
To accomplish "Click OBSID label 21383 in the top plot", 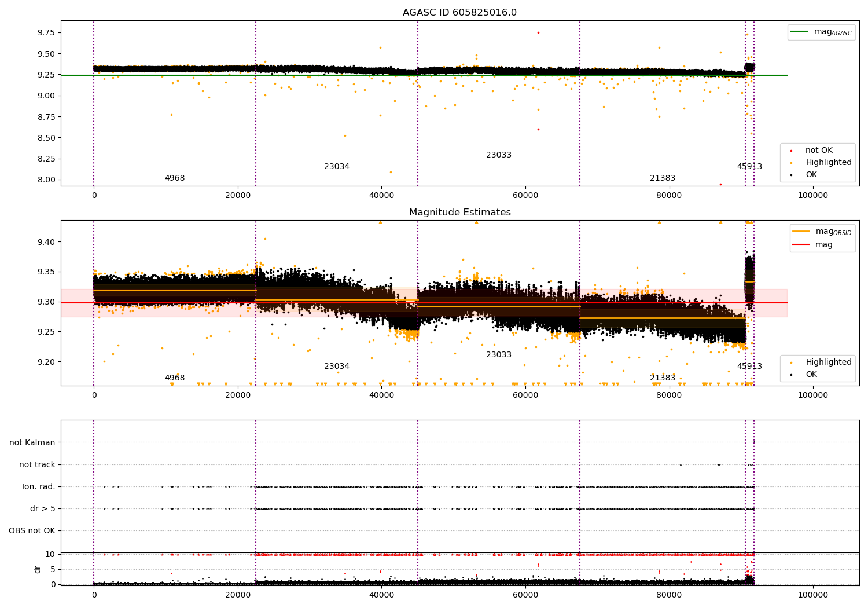I will (x=663, y=178).
